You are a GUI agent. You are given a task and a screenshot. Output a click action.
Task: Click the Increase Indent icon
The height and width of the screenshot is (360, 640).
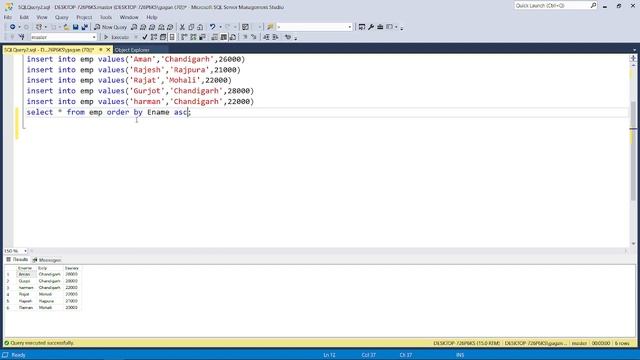[276, 37]
